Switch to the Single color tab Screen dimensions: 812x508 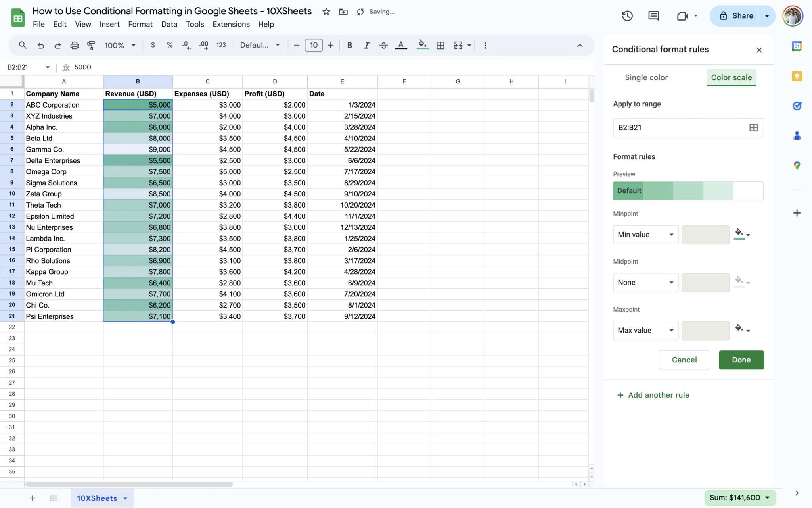click(646, 77)
